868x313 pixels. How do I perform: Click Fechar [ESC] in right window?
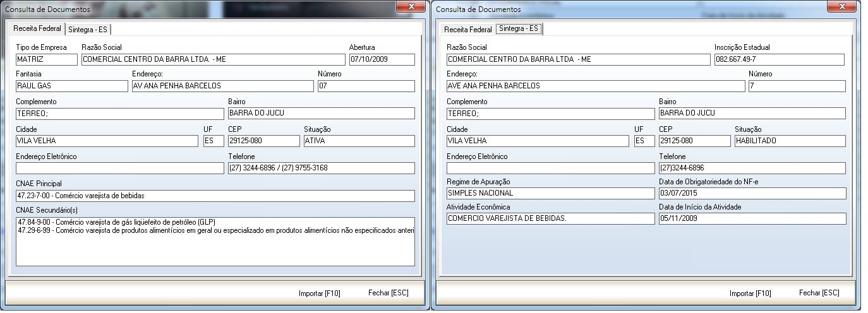point(819,293)
